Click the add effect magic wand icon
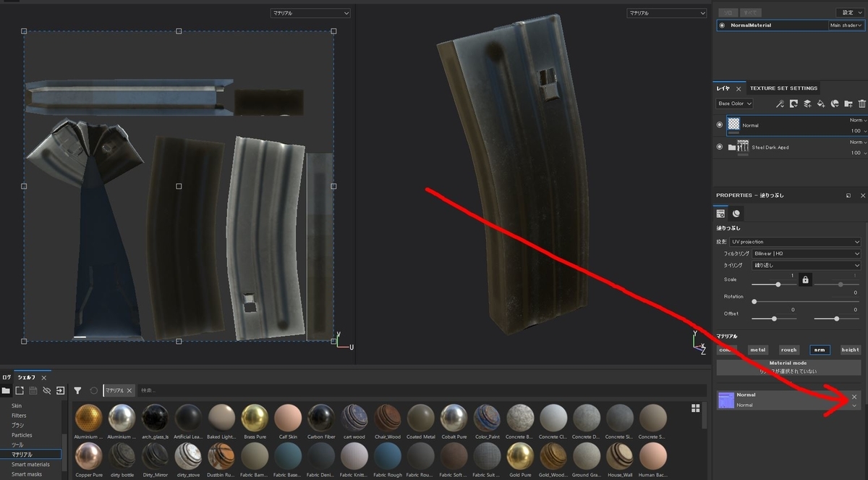The image size is (868, 480). 780,104
